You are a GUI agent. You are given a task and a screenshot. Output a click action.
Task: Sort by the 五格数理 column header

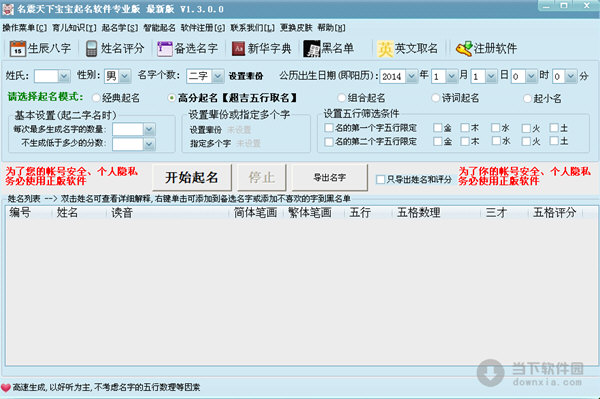(x=436, y=213)
